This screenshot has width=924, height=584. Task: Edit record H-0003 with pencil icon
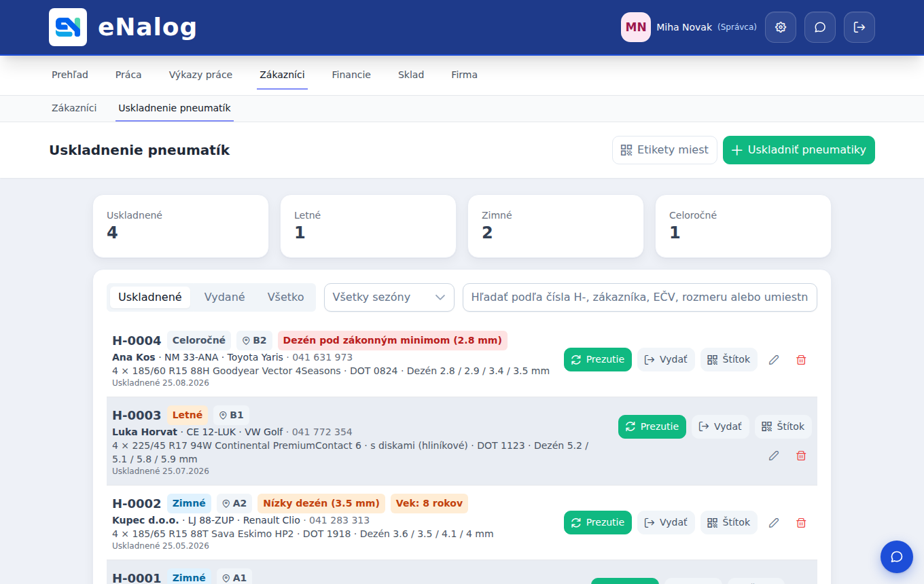774,456
